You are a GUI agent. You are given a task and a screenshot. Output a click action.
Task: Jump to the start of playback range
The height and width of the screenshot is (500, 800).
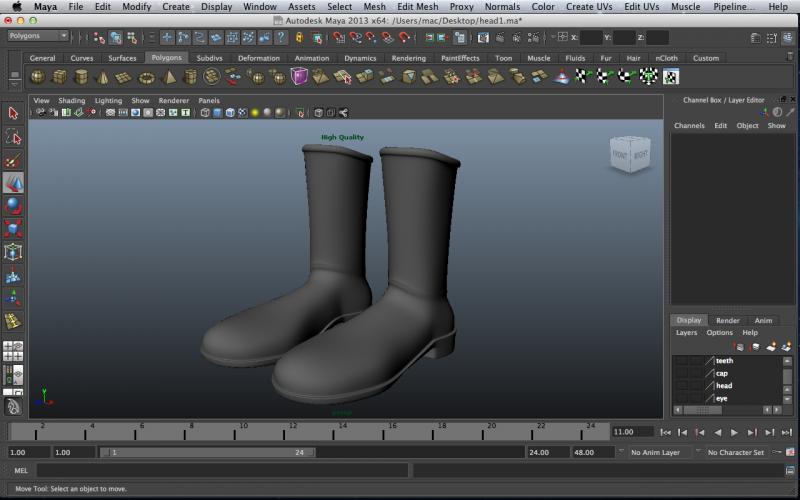666,432
